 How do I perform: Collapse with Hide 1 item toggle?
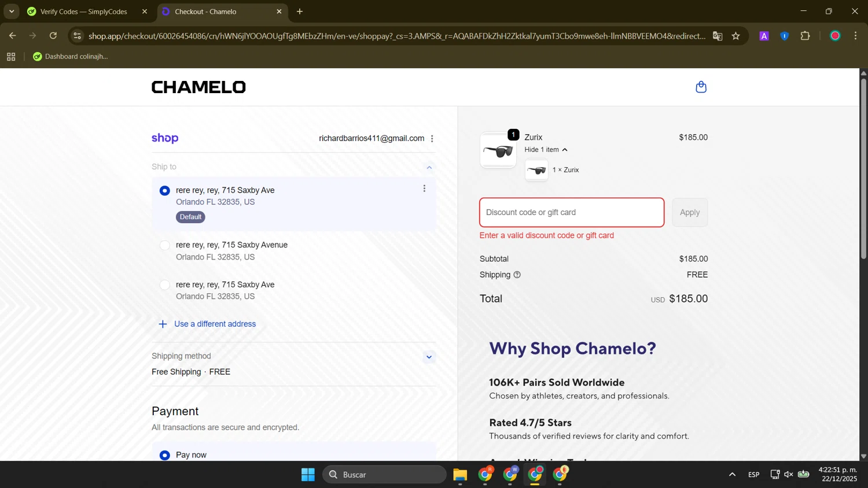coord(546,150)
